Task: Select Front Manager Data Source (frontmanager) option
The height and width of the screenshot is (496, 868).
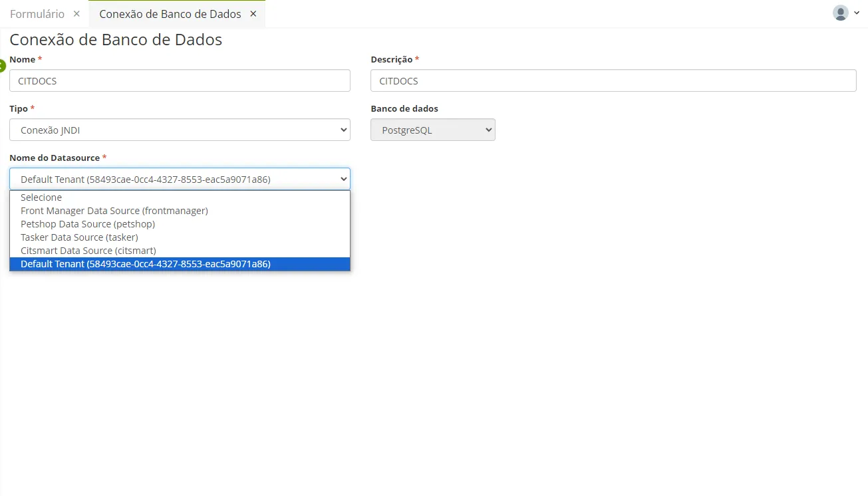Action: coord(180,211)
